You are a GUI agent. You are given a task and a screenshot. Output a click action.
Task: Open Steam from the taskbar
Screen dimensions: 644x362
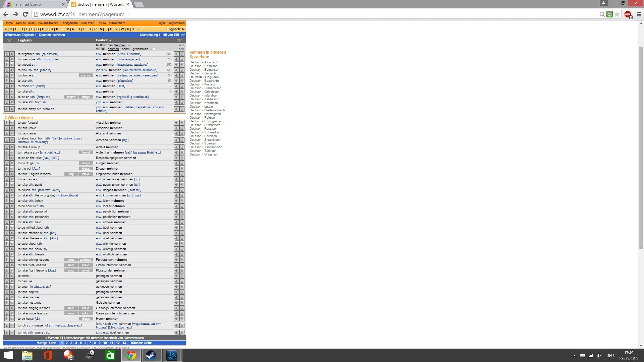pos(151,355)
